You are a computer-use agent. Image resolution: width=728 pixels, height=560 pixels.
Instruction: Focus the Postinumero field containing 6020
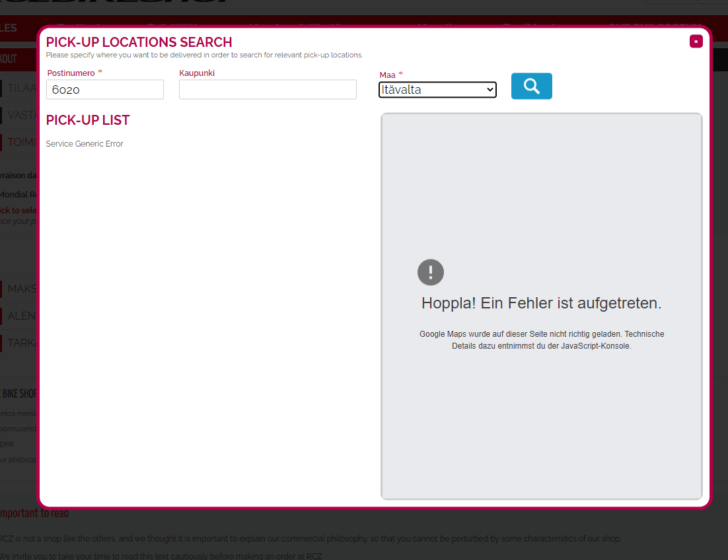[x=105, y=90]
